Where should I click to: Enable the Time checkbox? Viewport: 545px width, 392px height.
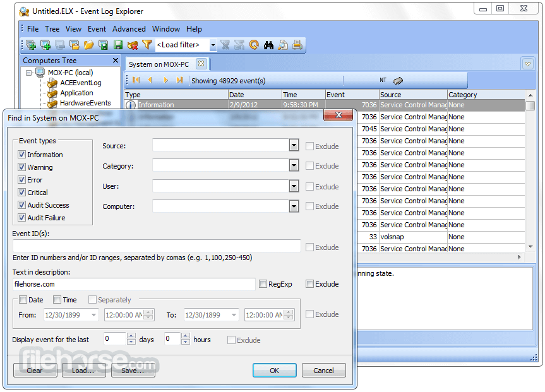click(57, 300)
